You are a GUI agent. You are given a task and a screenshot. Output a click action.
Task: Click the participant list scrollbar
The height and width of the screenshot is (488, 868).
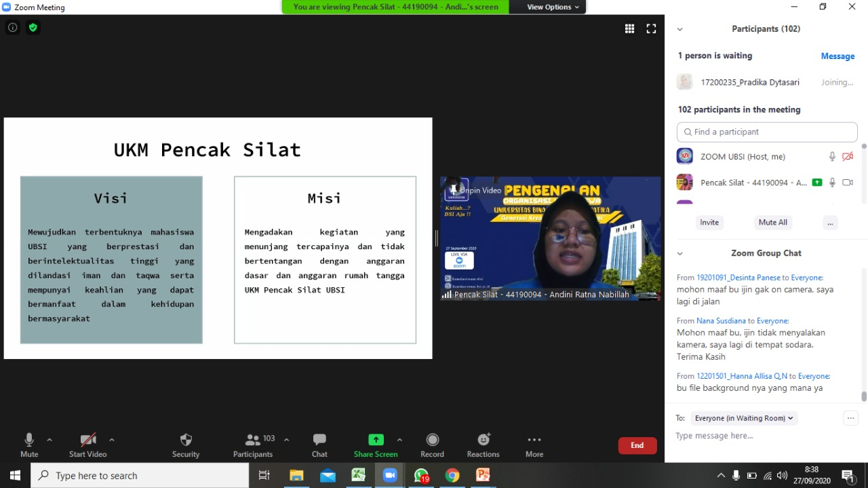[x=863, y=173]
